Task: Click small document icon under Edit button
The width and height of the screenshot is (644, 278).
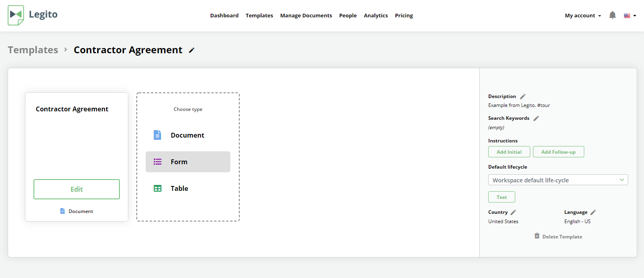Action: (63, 211)
